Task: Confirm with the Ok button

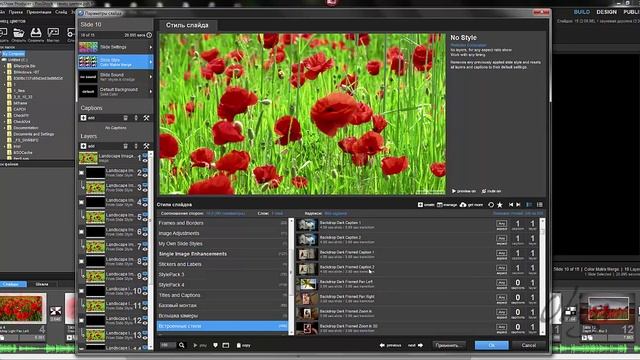Action: point(491,345)
